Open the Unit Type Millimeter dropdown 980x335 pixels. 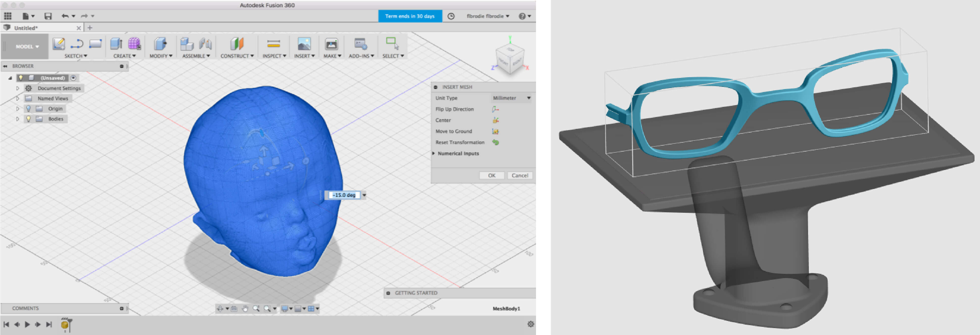tap(511, 98)
